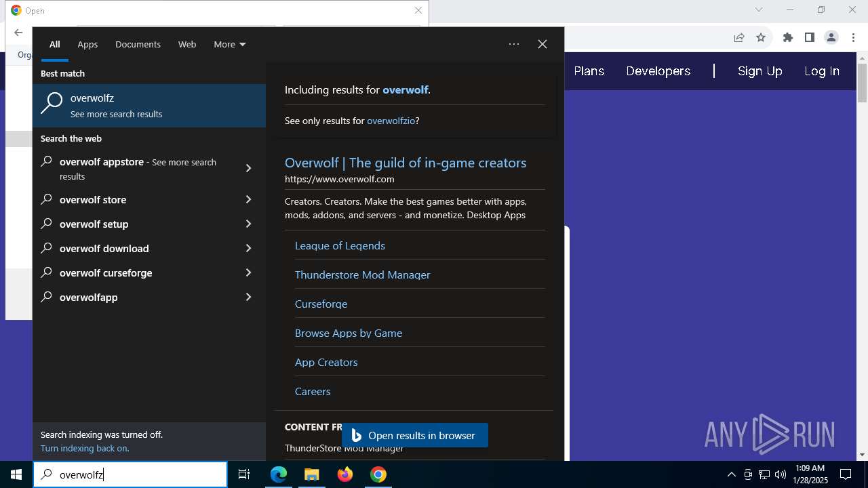Click the overwolfzio only-results link
This screenshot has width=868, height=488.
point(391,121)
